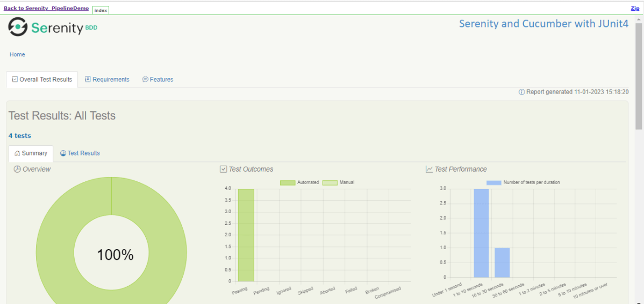The width and height of the screenshot is (644, 304).
Task: Click the Summary home icon
Action: coord(17,153)
